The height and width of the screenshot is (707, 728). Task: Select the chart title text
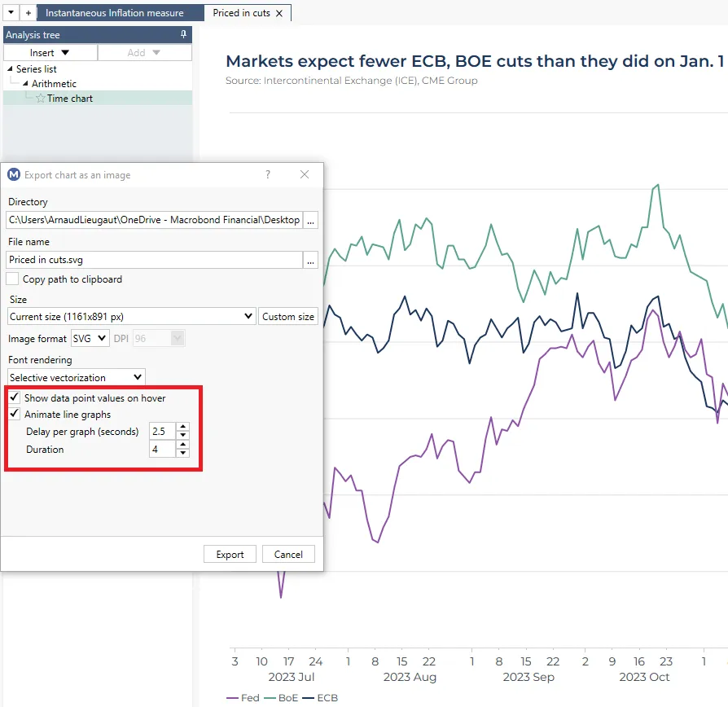475,61
